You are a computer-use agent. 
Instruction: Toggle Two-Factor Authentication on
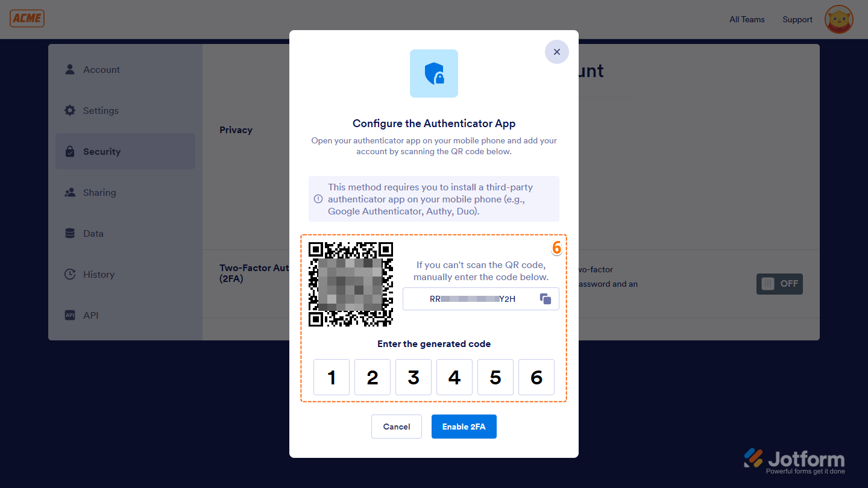pos(779,284)
